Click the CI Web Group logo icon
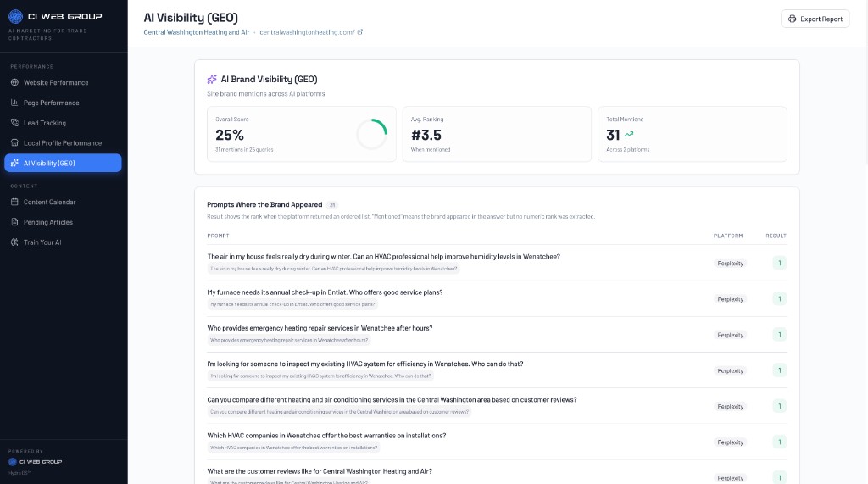The image size is (868, 484). coord(15,17)
